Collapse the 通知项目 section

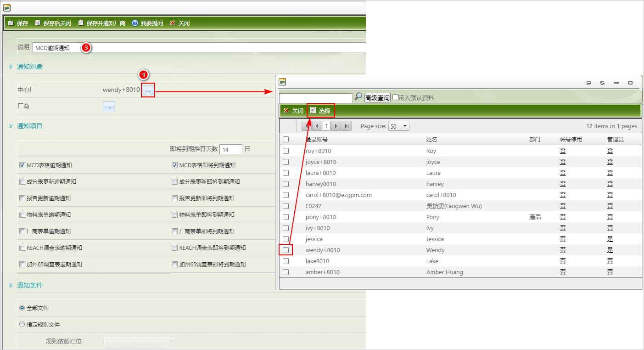pos(11,126)
